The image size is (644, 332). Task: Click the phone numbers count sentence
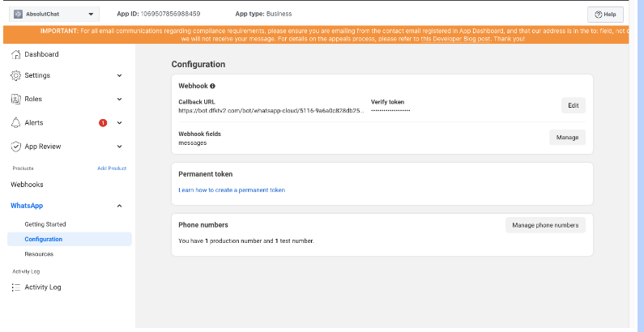point(246,240)
